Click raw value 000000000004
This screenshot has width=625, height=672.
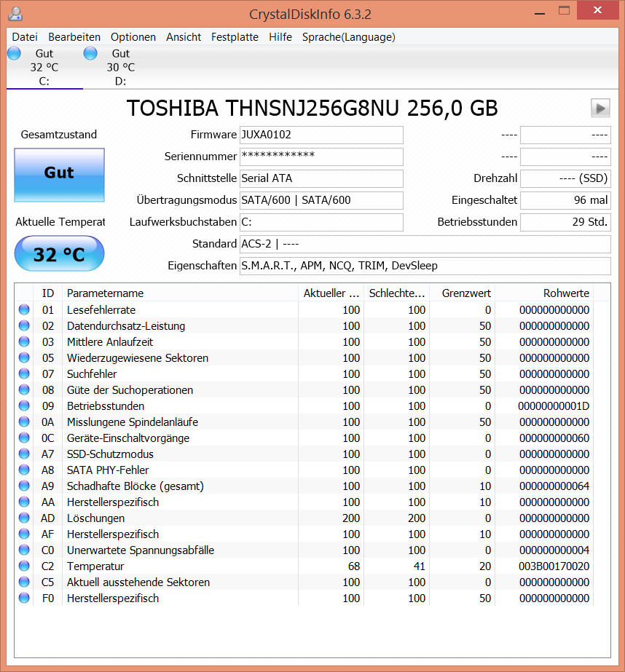coord(554,550)
